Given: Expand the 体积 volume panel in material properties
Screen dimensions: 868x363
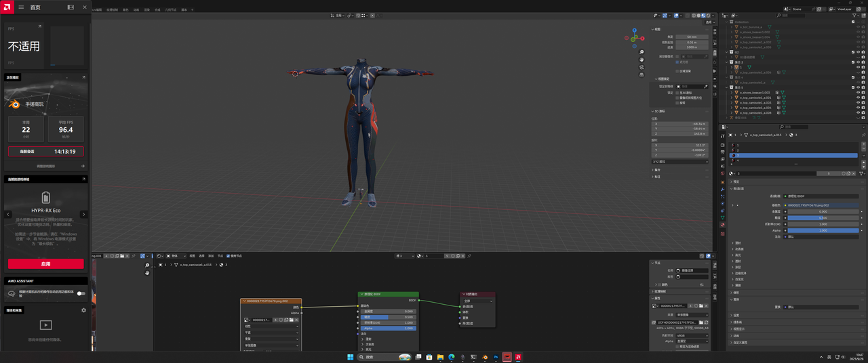Looking at the screenshot, I should click(737, 293).
